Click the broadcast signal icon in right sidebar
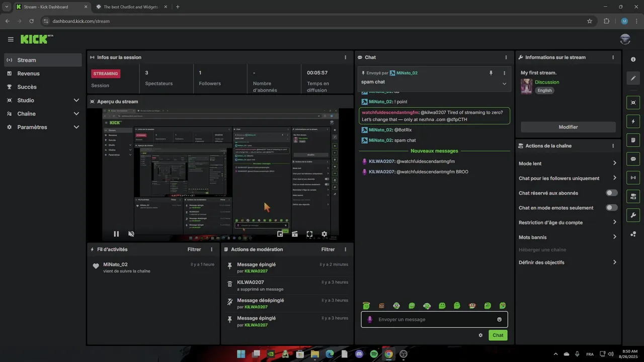The image size is (644, 362). (633, 177)
